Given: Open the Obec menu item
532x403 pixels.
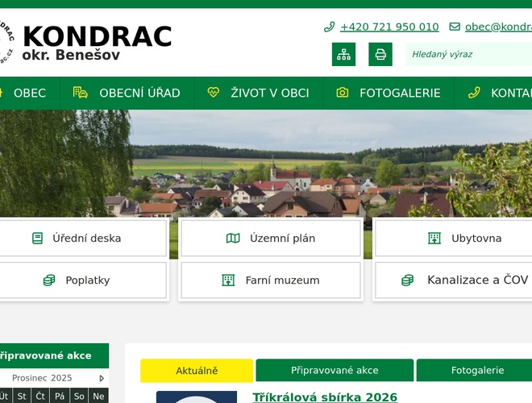Looking at the screenshot, I should [x=29, y=93].
